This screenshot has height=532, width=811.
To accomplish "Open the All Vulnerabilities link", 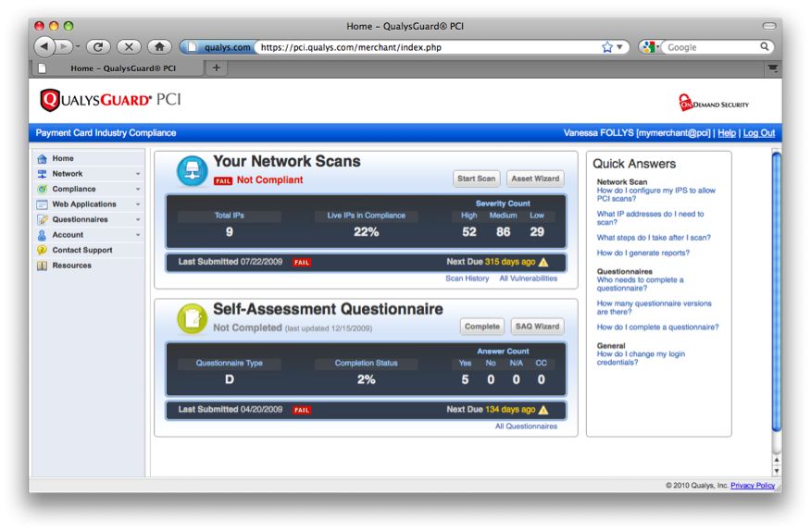I will tap(528, 278).
